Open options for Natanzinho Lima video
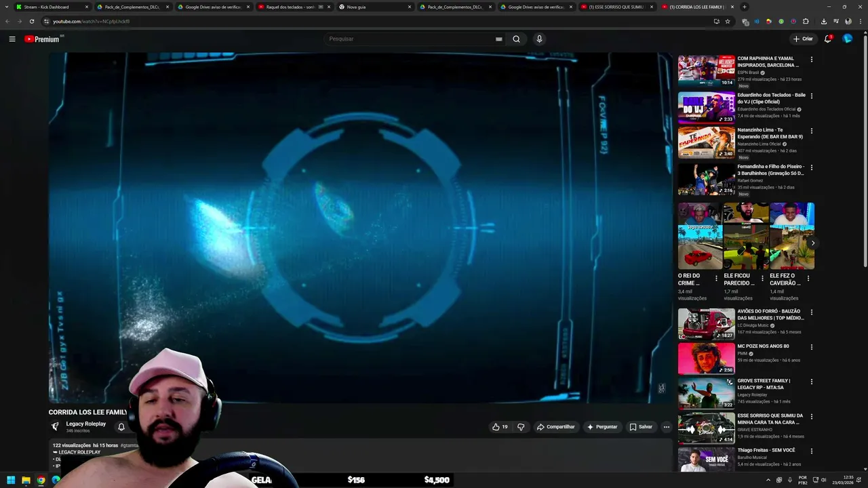 point(811,131)
